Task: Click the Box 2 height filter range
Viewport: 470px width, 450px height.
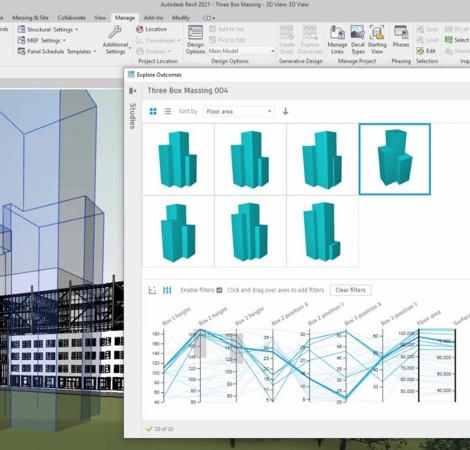Action: [x=200, y=344]
